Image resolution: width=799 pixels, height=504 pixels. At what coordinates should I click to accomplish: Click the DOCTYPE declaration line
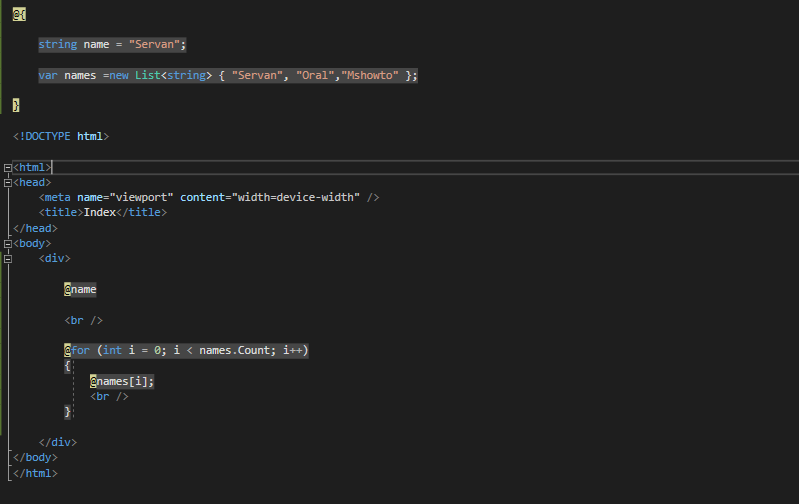(61, 137)
